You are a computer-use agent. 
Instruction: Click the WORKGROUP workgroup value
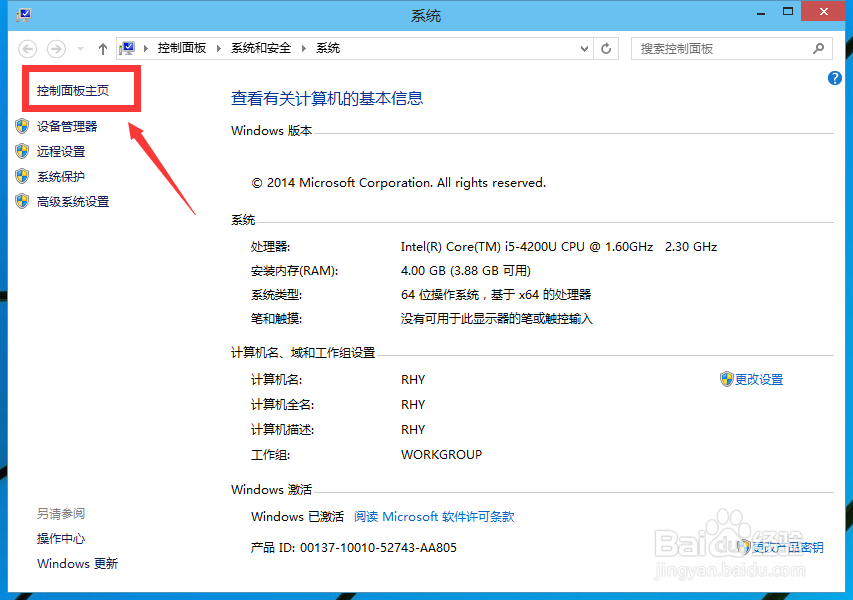tap(441, 455)
